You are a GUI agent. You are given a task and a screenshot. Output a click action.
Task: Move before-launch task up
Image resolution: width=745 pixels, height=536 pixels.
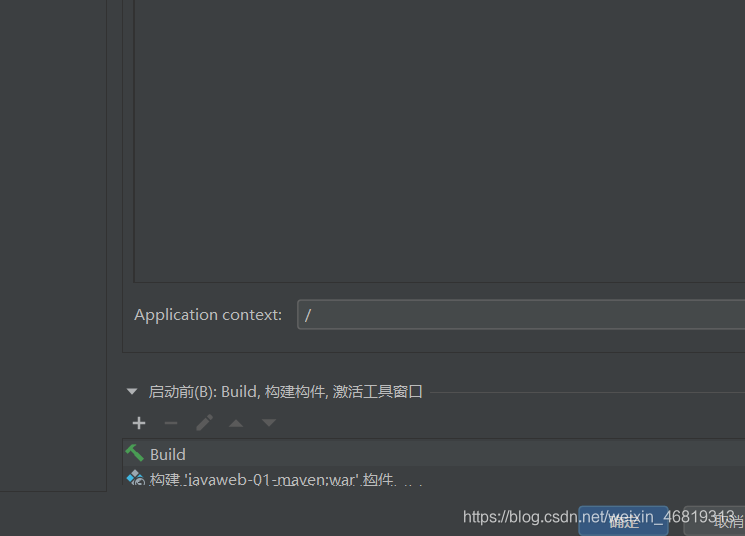click(x=236, y=423)
